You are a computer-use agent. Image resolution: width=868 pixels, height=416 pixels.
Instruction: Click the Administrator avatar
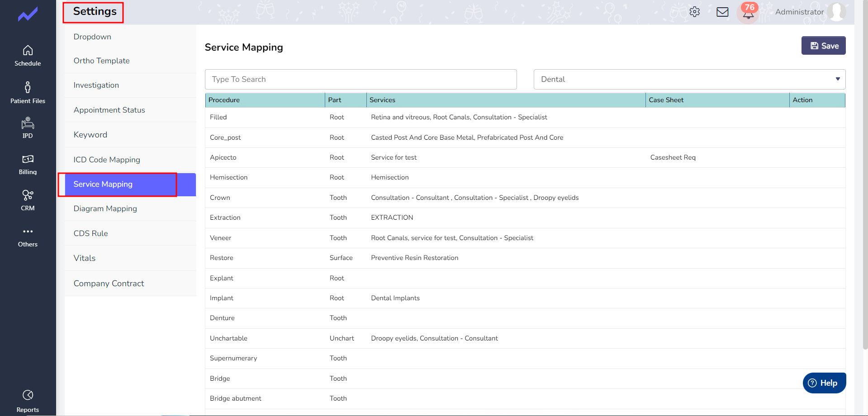836,12
